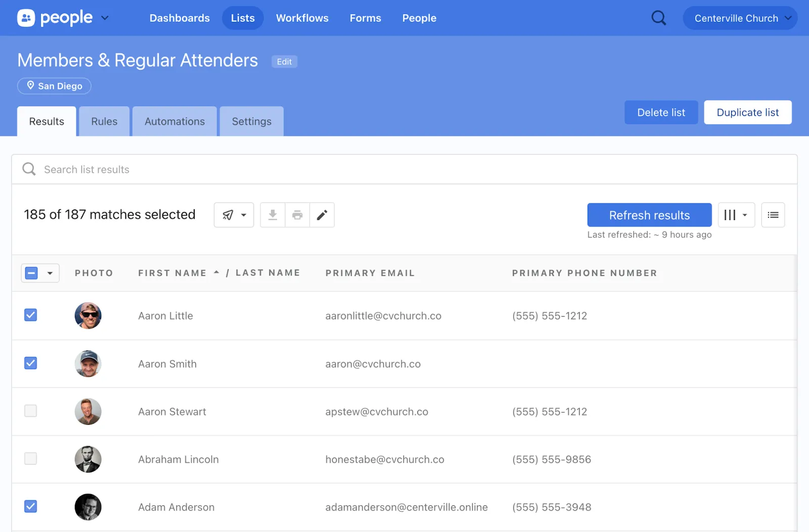Click the pencil bulk edit icon
The width and height of the screenshot is (809, 532).
(322, 215)
